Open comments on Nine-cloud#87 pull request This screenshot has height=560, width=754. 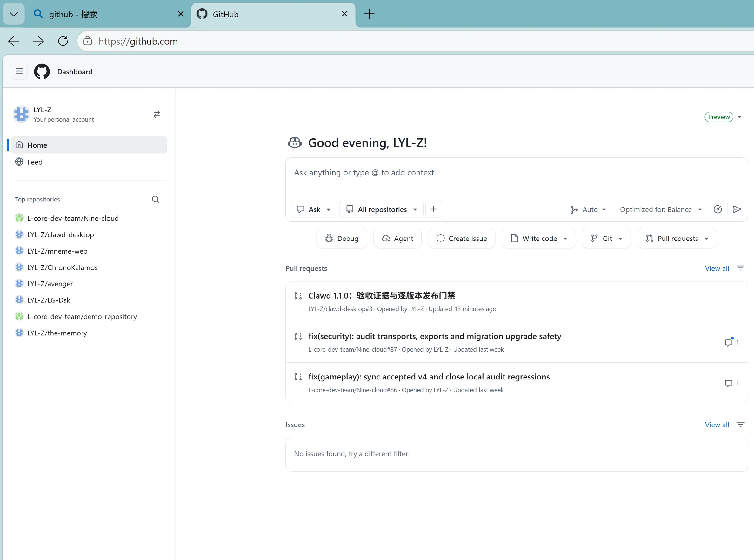pos(731,342)
